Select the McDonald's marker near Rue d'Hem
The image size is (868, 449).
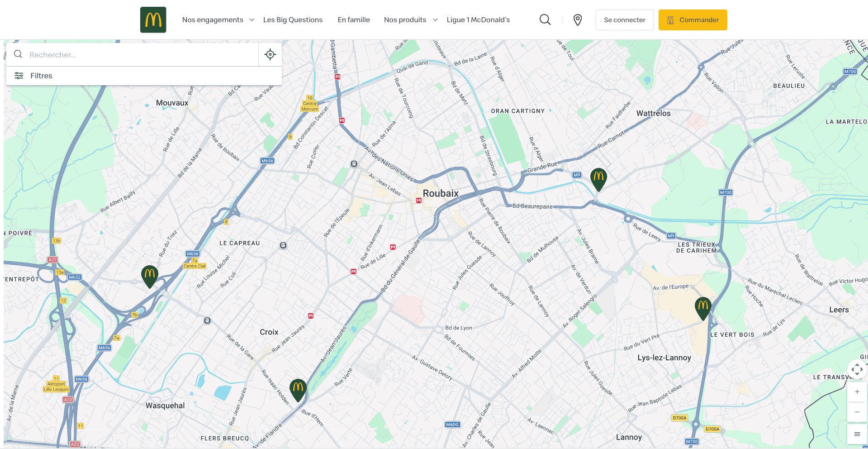tap(298, 390)
